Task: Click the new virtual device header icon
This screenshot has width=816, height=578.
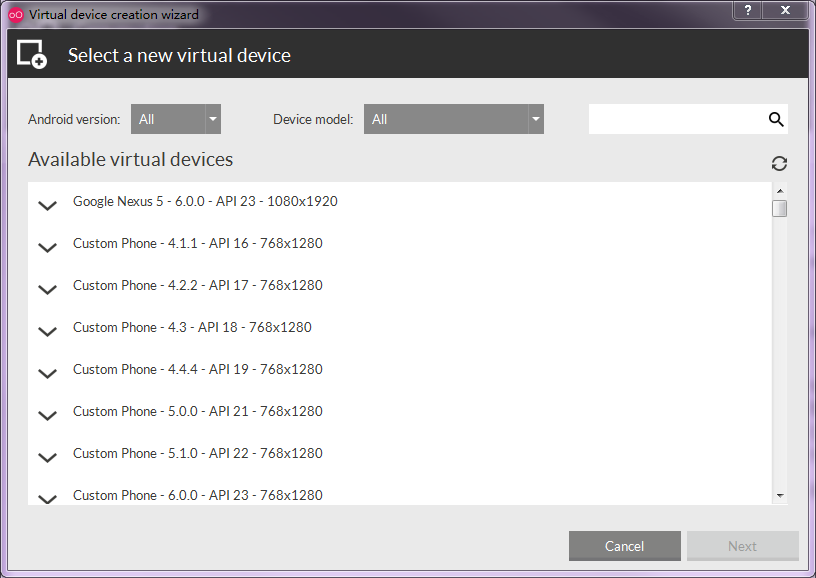Action: (x=32, y=54)
